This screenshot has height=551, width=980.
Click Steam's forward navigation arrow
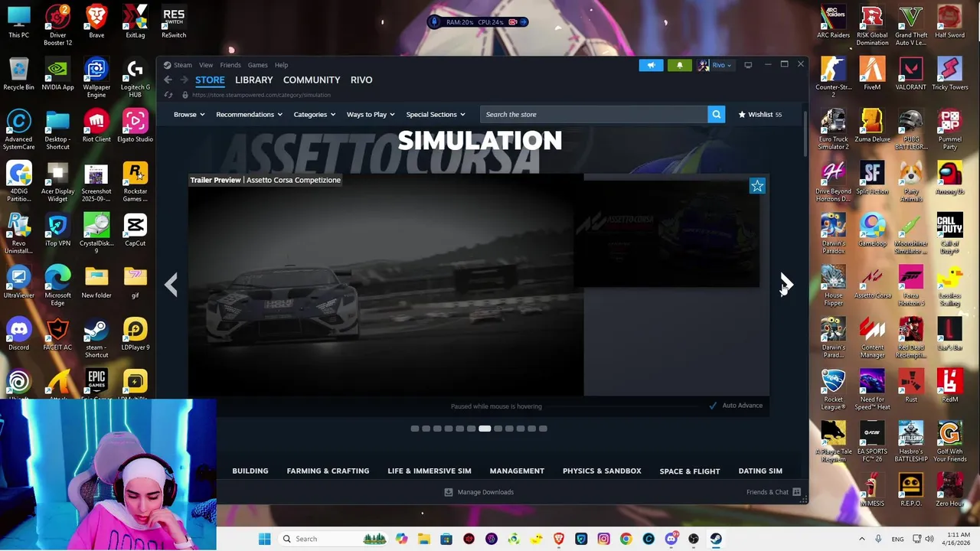coord(184,80)
